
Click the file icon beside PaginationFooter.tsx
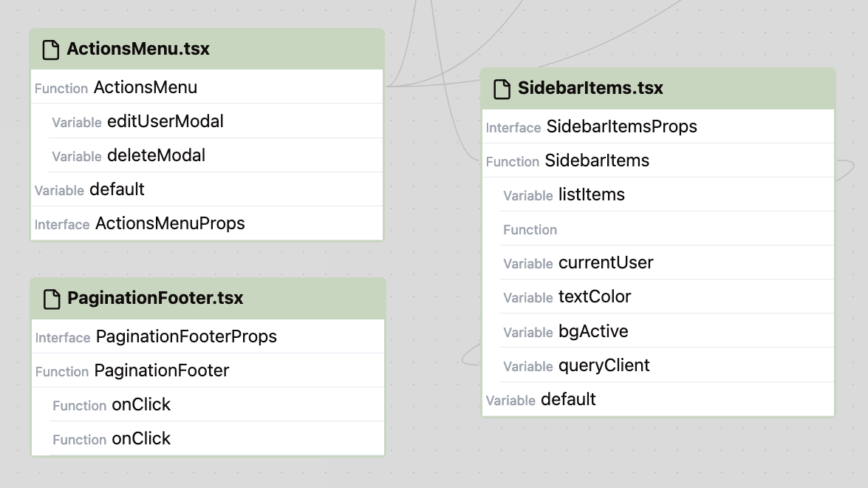point(51,299)
